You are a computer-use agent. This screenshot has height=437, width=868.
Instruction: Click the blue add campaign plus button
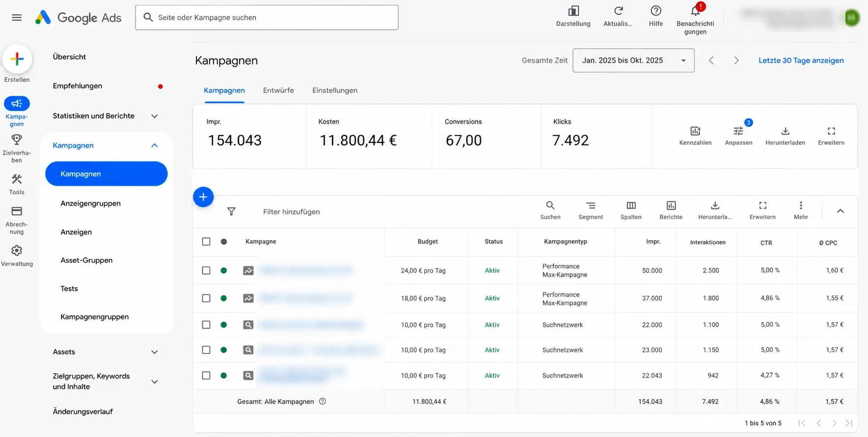coord(203,197)
